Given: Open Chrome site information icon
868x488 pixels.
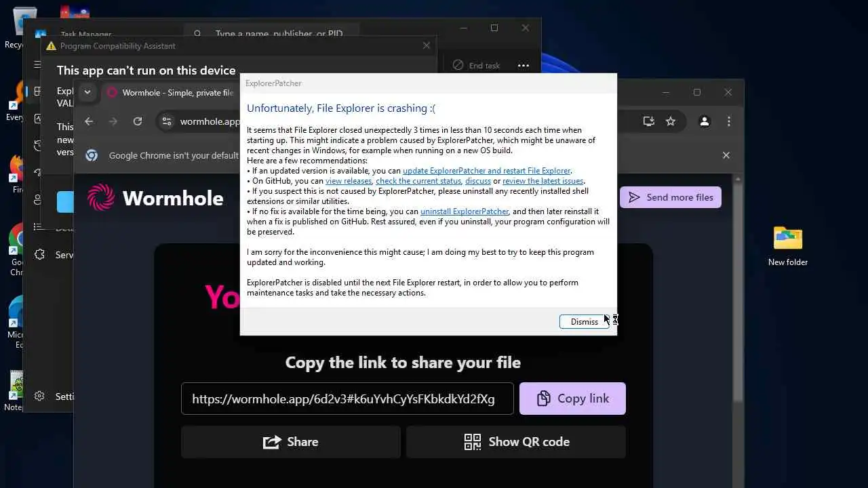Looking at the screenshot, I should pyautogui.click(x=167, y=121).
